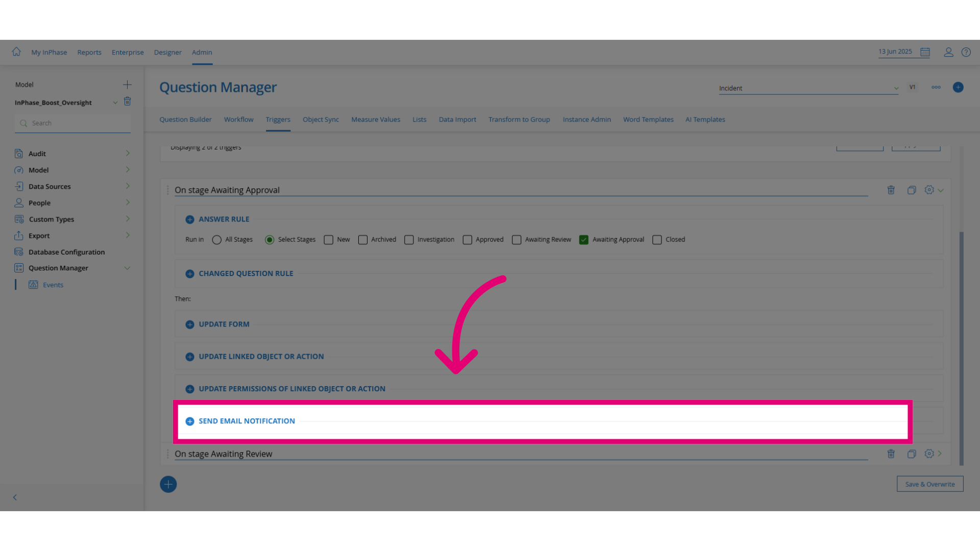
Task: Expand the Audit sidebar section
Action: (x=128, y=153)
